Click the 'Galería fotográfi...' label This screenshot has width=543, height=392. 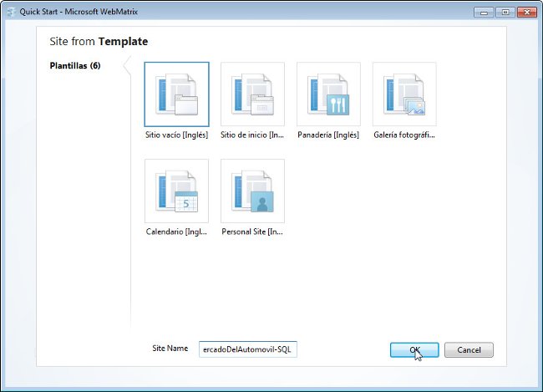point(404,135)
